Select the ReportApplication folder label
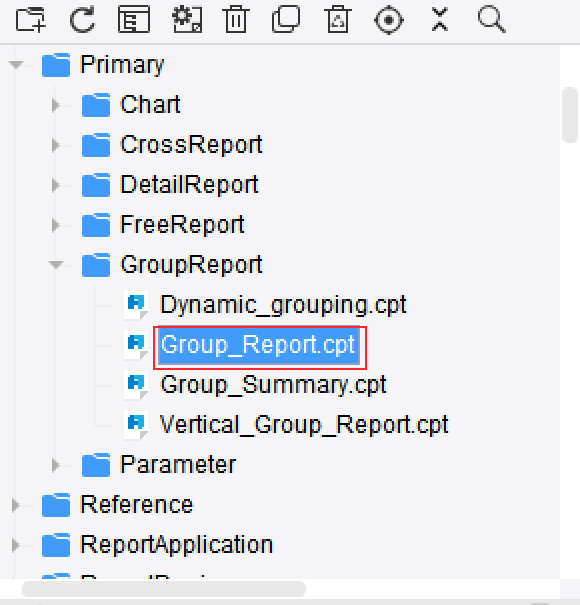Viewport: 580px width, 605px height. pos(176,545)
